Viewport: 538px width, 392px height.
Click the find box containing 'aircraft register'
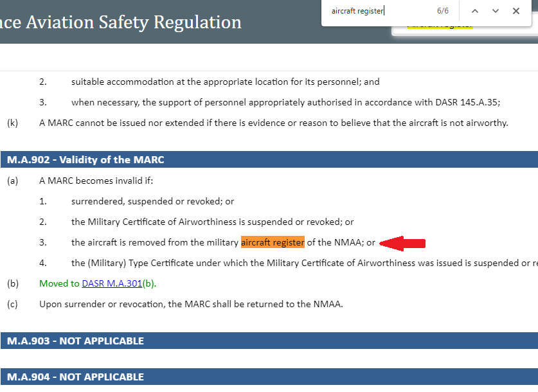pyautogui.click(x=379, y=11)
